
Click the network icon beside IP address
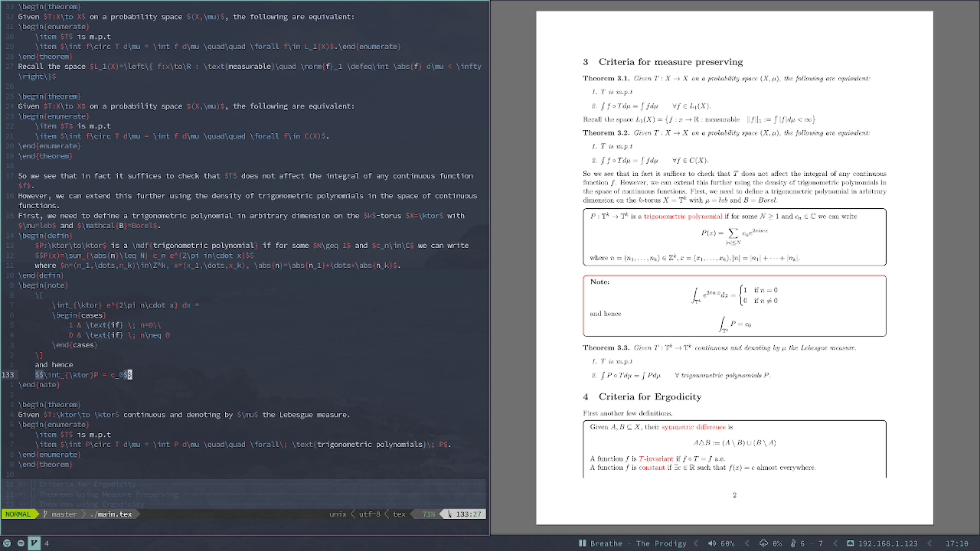tap(851, 543)
